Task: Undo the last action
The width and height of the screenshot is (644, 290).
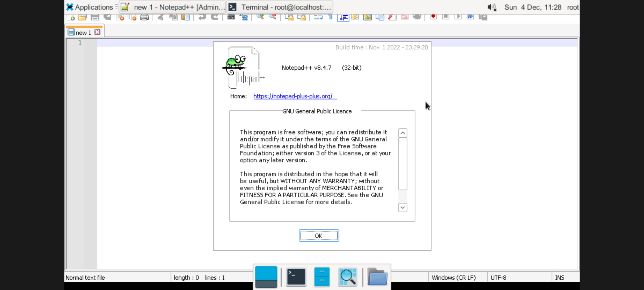Action: pyautogui.click(x=202, y=17)
